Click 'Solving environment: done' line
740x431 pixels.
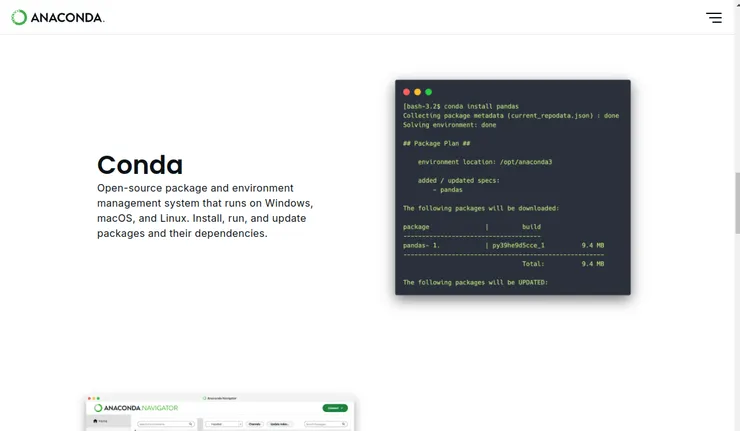click(x=449, y=125)
